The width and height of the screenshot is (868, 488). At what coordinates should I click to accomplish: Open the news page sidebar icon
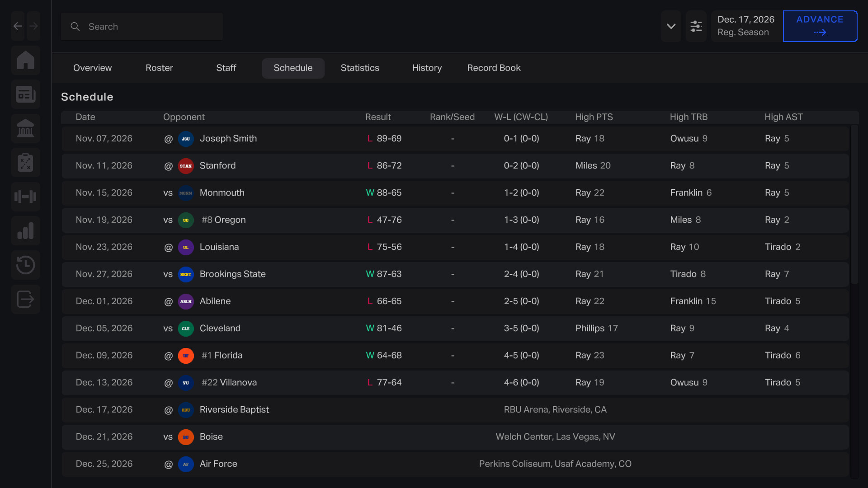(x=25, y=94)
